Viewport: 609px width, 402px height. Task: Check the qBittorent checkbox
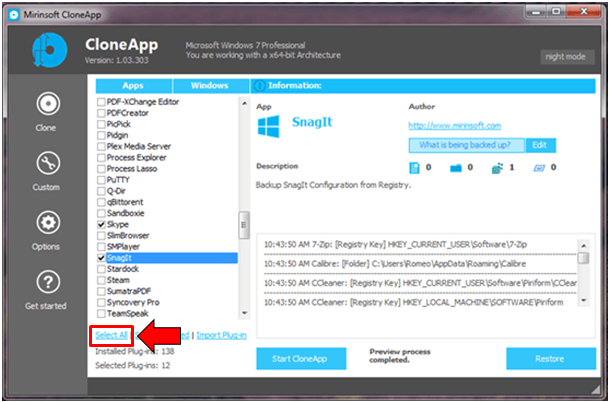101,202
